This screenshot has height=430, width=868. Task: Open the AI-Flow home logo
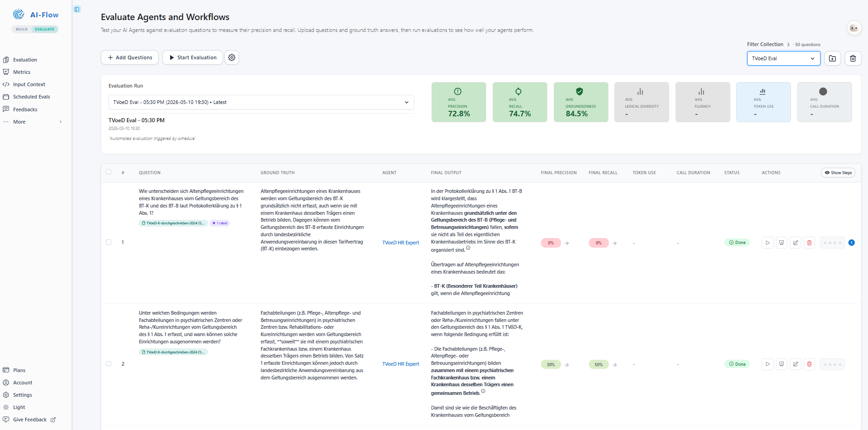pyautogui.click(x=36, y=15)
